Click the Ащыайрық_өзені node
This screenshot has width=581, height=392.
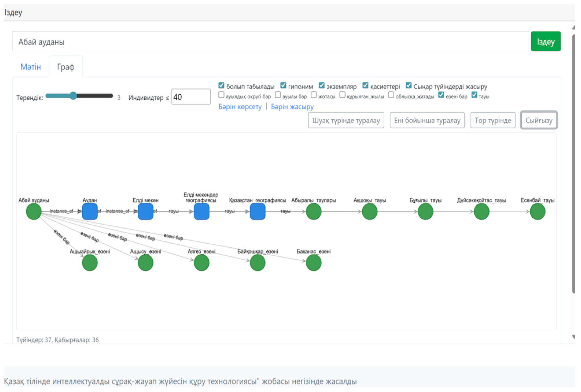(x=90, y=263)
